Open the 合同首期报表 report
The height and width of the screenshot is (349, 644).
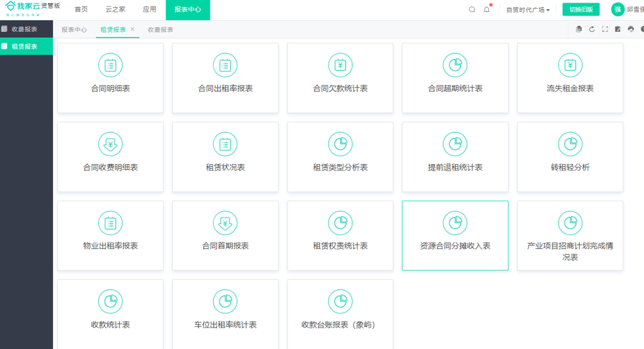225,236
